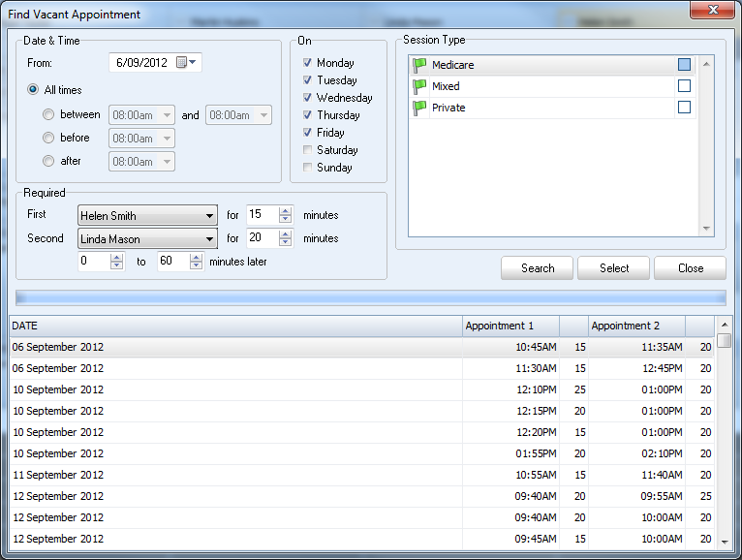Decrease the maximum minutes later value 60
This screenshot has width=742, height=560.
click(196, 265)
